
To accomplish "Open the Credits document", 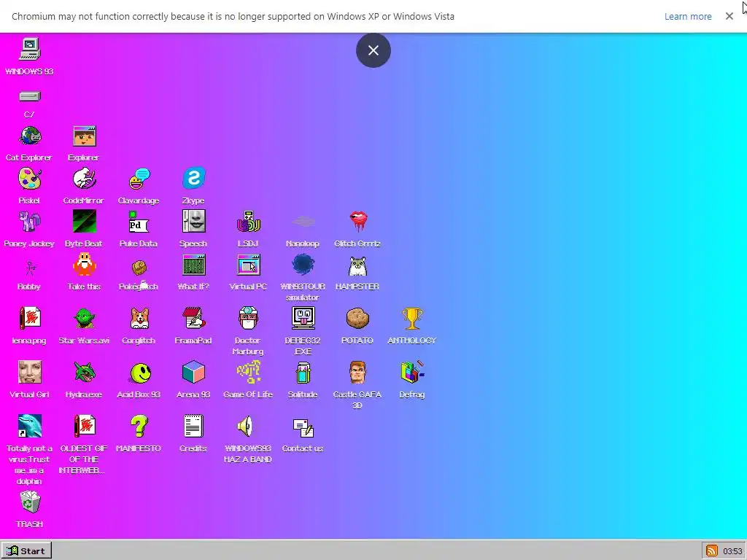I will coord(193,426).
